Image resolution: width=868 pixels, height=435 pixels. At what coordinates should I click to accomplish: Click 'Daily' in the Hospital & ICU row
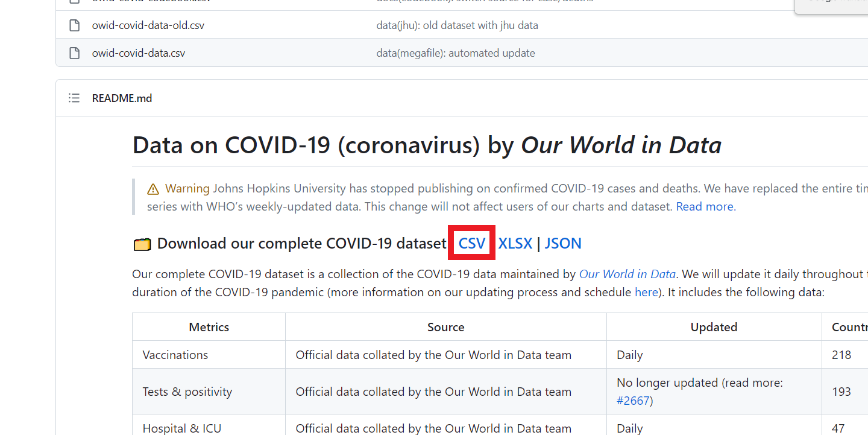[629, 428]
